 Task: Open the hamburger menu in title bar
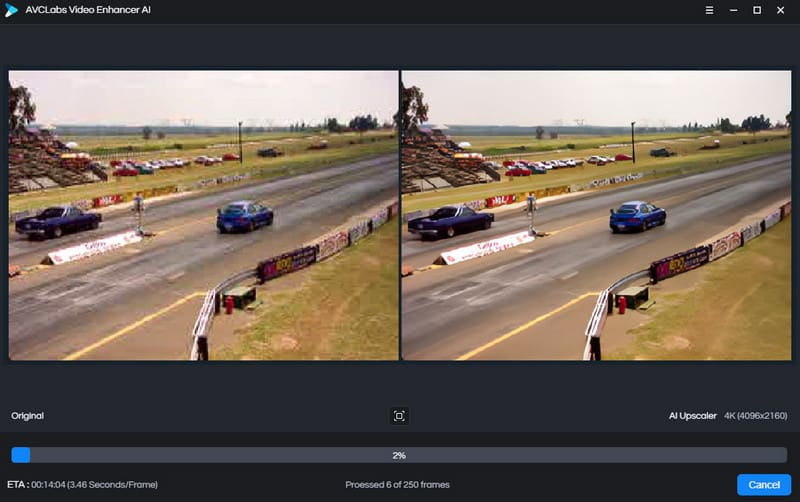[709, 10]
